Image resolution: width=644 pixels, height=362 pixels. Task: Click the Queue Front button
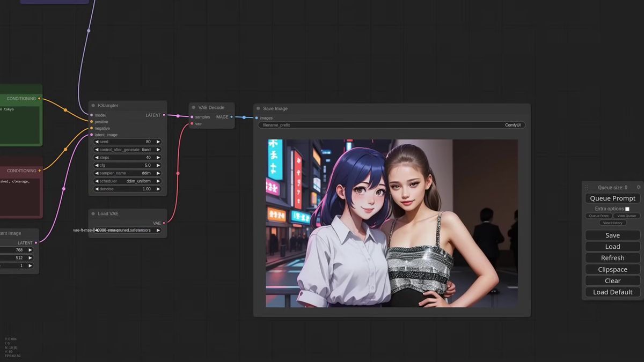(598, 216)
